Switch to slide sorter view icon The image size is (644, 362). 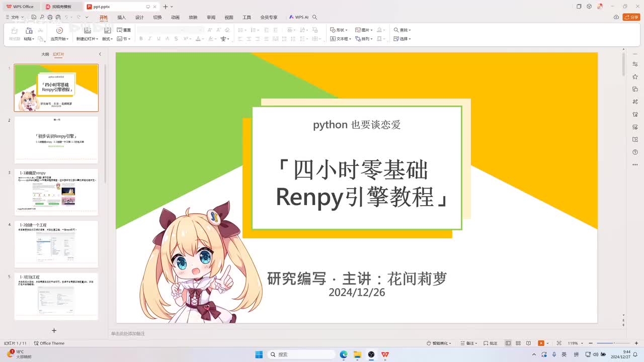click(519, 343)
